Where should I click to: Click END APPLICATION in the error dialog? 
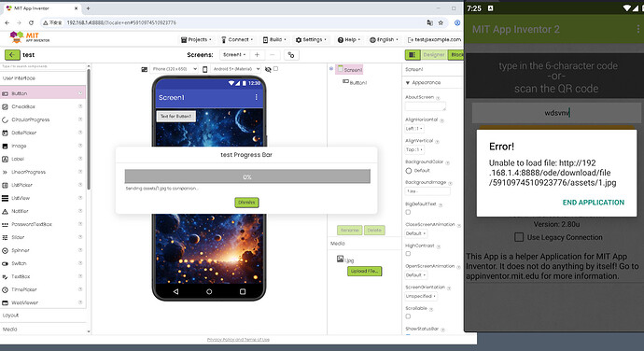[593, 203]
